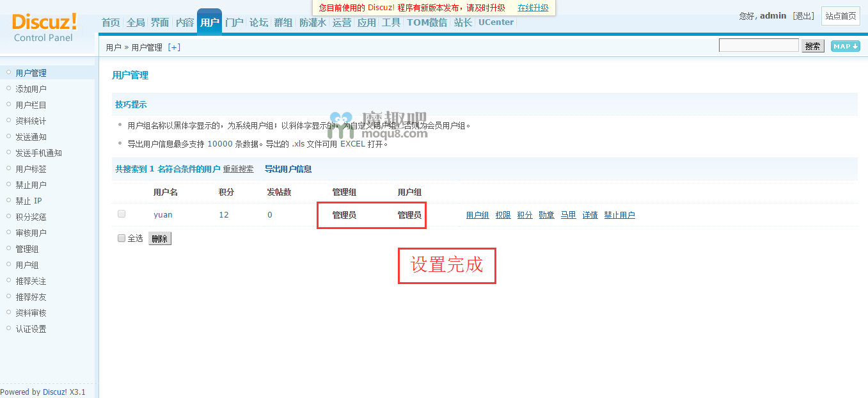This screenshot has height=398, width=868.
Task: Expand the [+] shortcut beside 用户管理 breadcrumb
Action: point(174,47)
